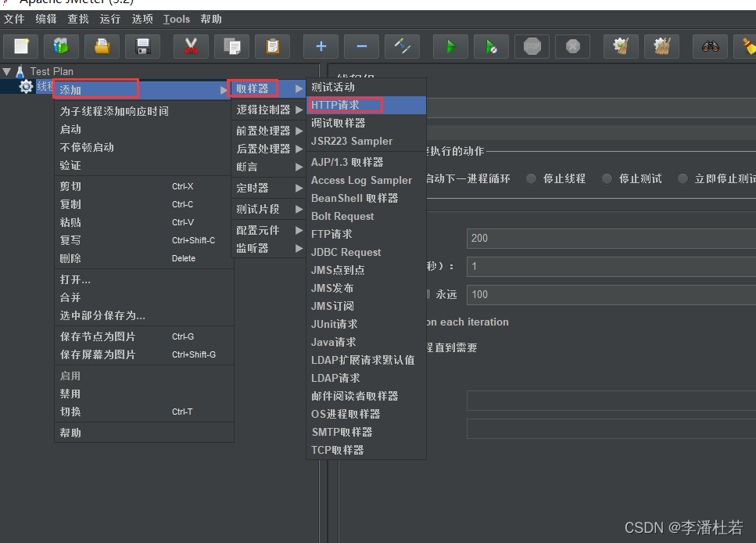
Task: Click the Paste clipboard icon
Action: tap(272, 46)
